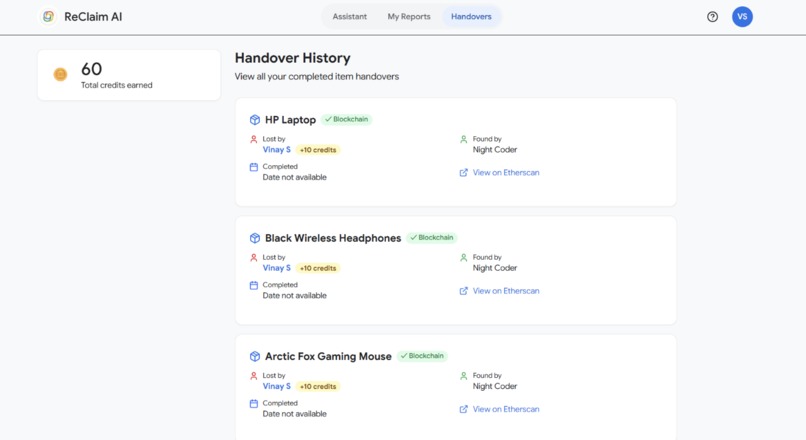Screen dimensions: 806x440
Task: Click the Arctic Fox Gaming Mouse card title
Action: (328, 356)
